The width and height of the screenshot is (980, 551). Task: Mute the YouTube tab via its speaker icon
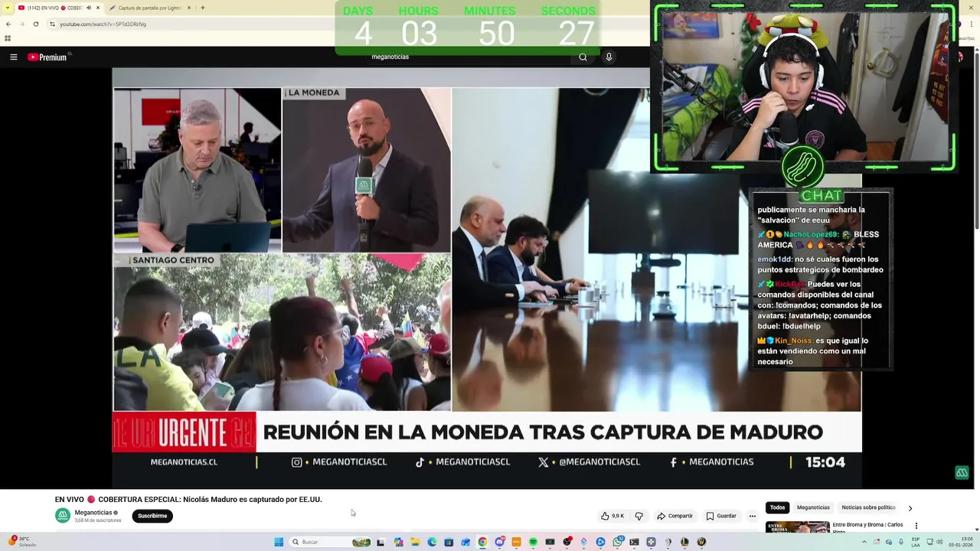coord(88,8)
